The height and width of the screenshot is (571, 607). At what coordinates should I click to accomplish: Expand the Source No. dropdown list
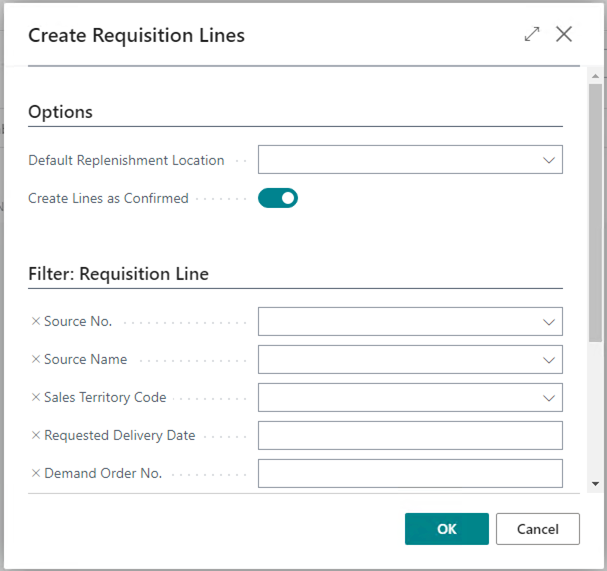click(548, 322)
